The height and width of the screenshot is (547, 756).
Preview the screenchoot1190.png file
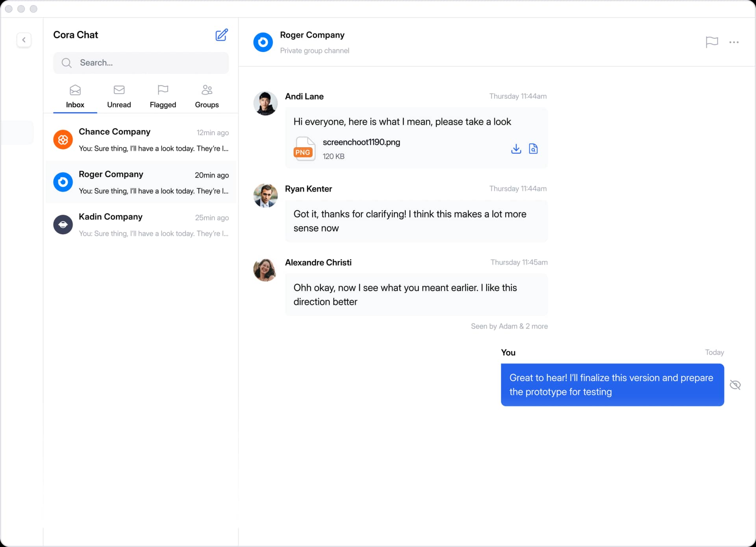coord(534,149)
